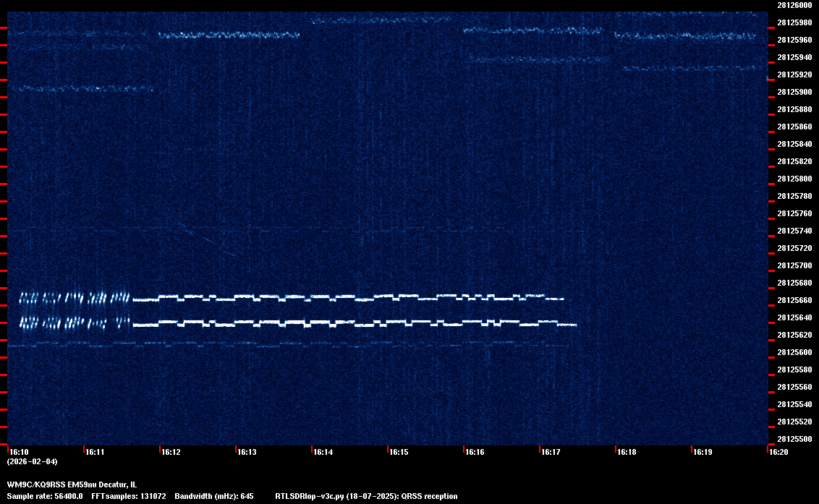The width and height of the screenshot is (819, 504).
Task: Click the upper bright FSK trace near 28125660
Action: [347, 297]
